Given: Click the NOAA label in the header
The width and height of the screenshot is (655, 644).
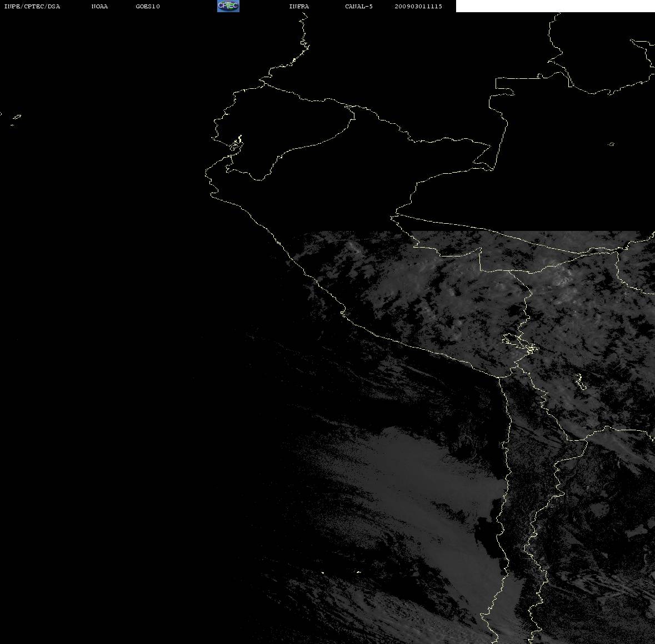Looking at the screenshot, I should 99,6.
